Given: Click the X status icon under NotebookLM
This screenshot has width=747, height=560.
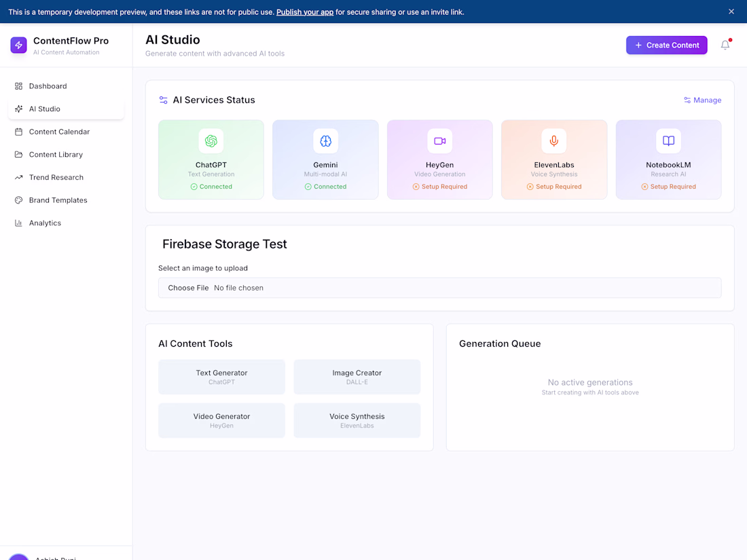Looking at the screenshot, I should click(644, 187).
